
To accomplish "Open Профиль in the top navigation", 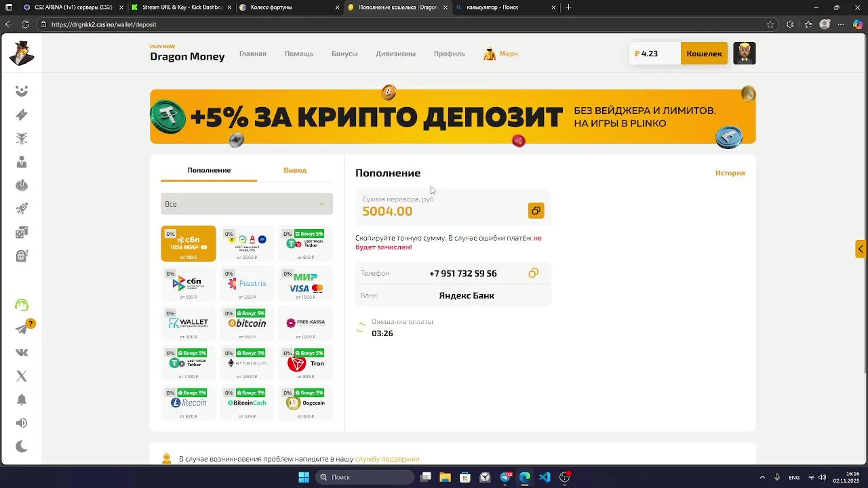I will point(450,54).
